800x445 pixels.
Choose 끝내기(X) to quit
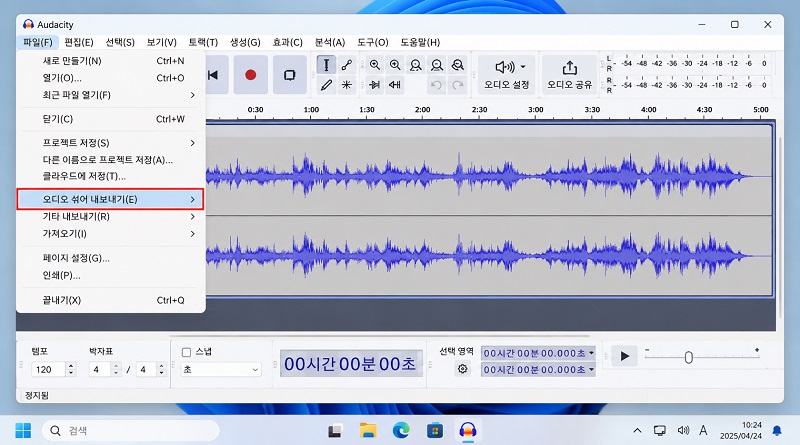click(111, 300)
